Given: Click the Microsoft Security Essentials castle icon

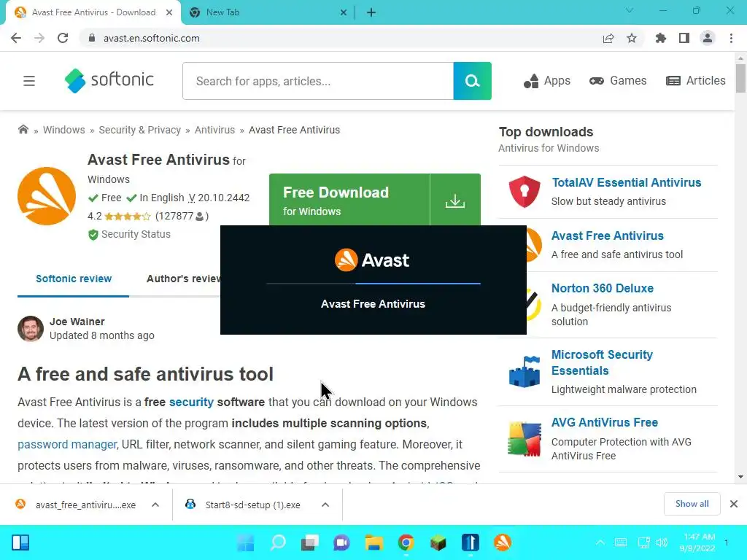Looking at the screenshot, I should 525,371.
